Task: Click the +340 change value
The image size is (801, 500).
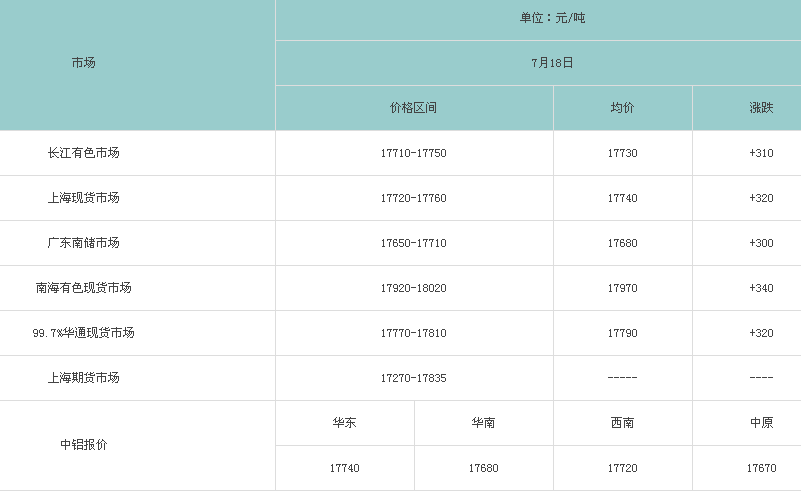Action: (761, 288)
